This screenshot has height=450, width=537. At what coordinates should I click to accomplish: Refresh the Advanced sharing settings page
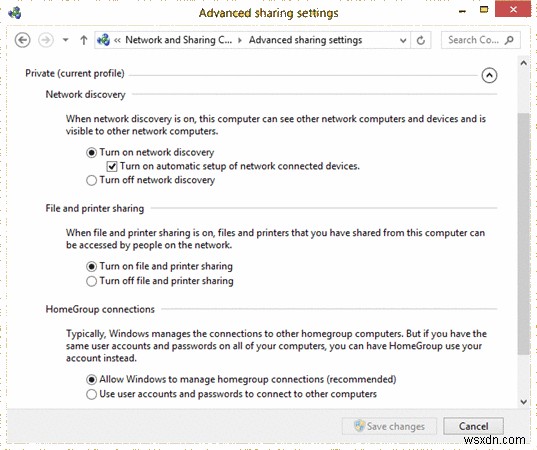tap(421, 40)
